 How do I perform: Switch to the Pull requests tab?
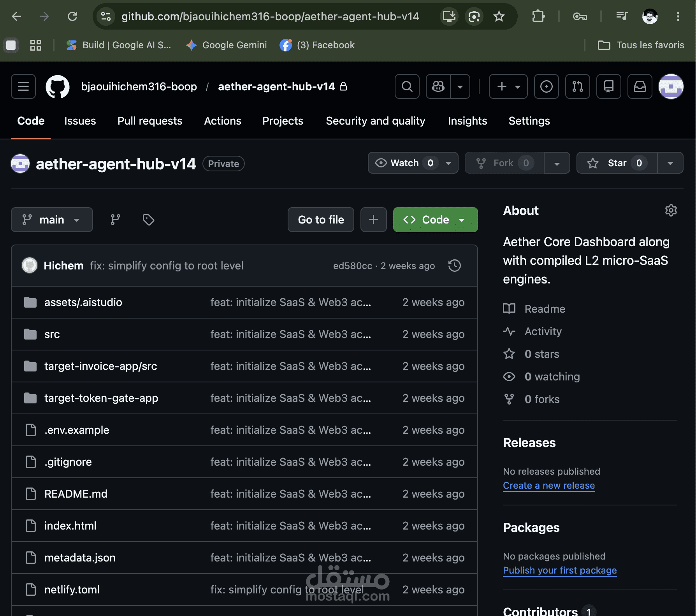pos(150,121)
